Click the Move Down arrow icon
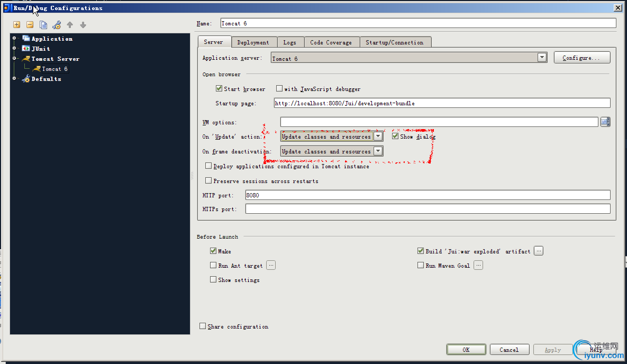The image size is (627, 364). point(83,25)
